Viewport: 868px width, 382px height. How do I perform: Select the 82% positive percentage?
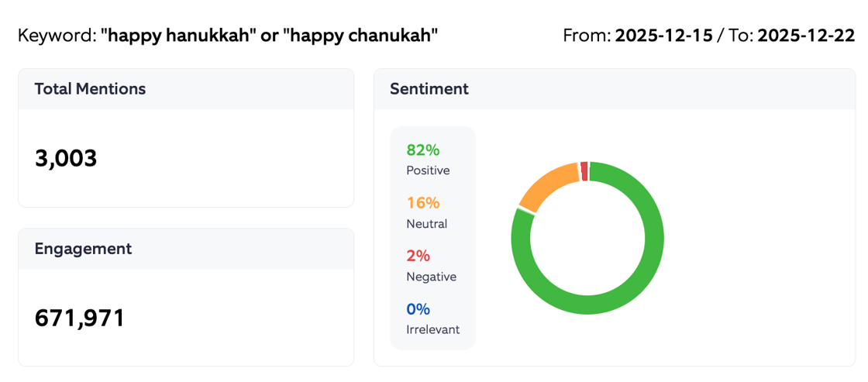(x=423, y=150)
